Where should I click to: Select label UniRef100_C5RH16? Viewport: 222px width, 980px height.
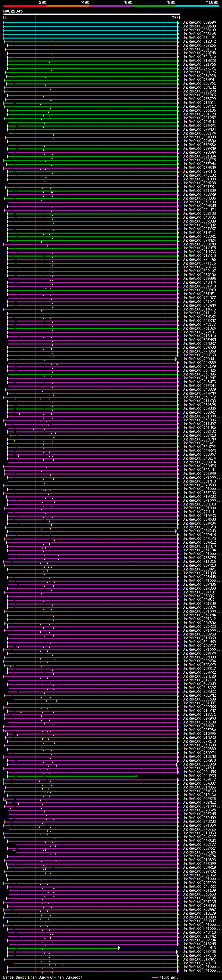coord(199,535)
